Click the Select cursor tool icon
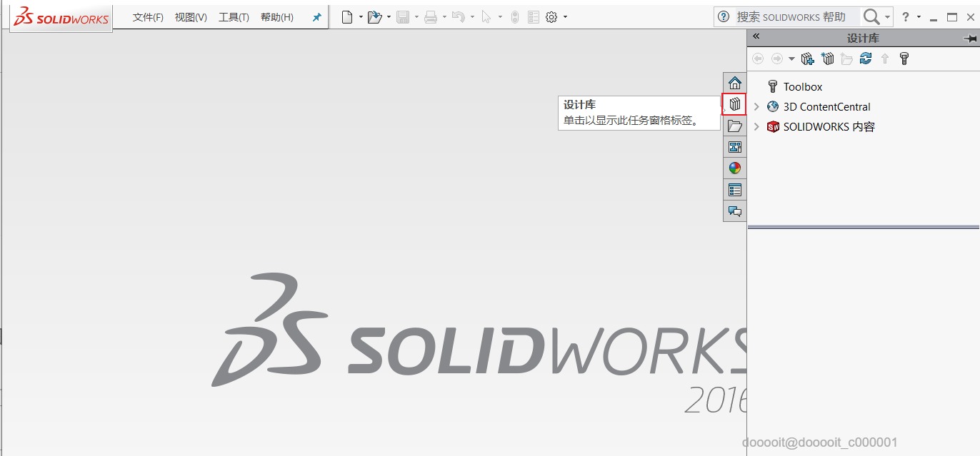 pos(486,17)
